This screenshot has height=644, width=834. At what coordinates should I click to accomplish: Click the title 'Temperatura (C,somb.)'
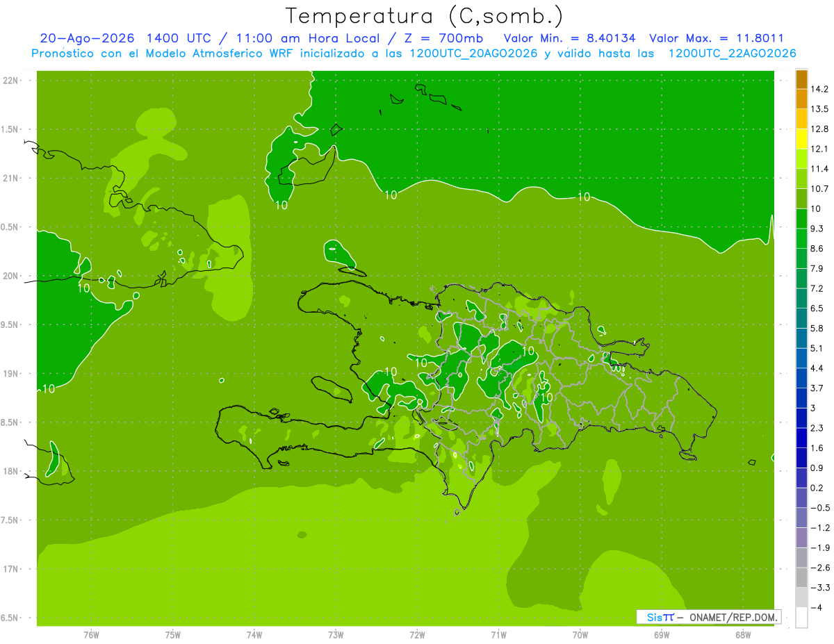pyautogui.click(x=424, y=16)
